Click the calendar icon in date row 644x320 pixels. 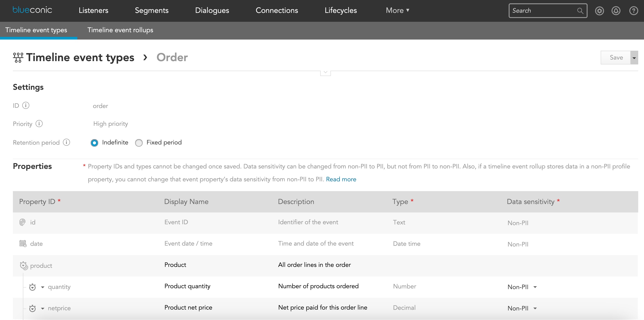point(23,243)
